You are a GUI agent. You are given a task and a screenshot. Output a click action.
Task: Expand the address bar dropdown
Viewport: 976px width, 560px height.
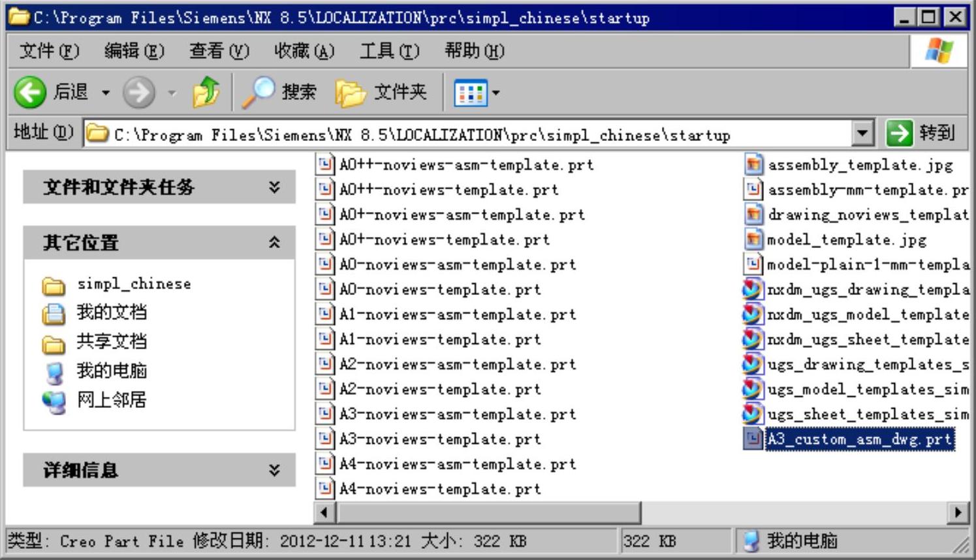pyautogui.click(x=862, y=134)
